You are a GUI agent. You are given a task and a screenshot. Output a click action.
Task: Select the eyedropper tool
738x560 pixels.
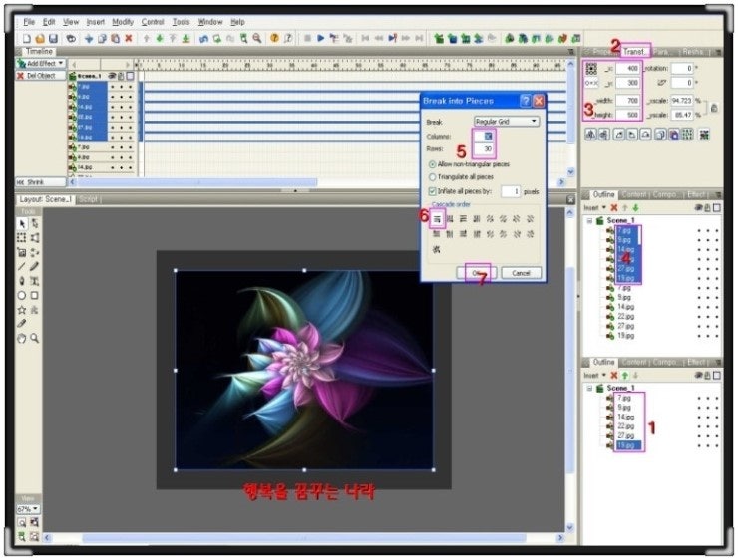point(22,324)
